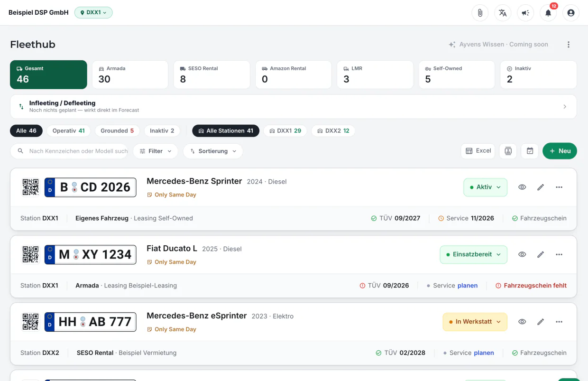Select the LMR 3 card
The image size is (588, 381).
click(375, 74)
